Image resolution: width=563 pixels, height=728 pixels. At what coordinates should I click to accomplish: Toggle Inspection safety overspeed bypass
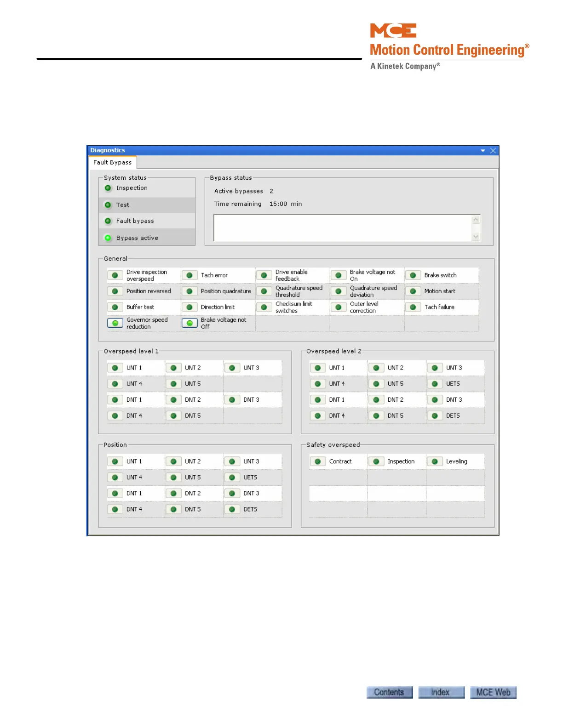[376, 461]
